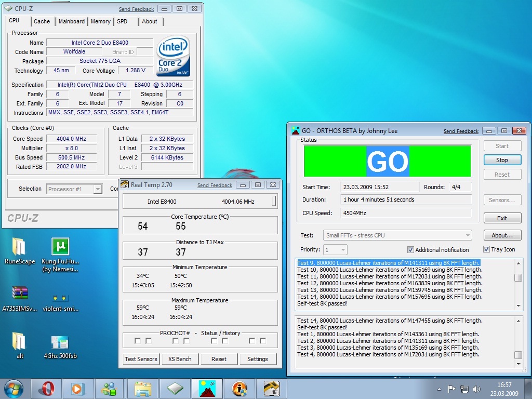Launch Opera from the taskbar
Screen dimensions: 532x399
click(x=46, y=389)
